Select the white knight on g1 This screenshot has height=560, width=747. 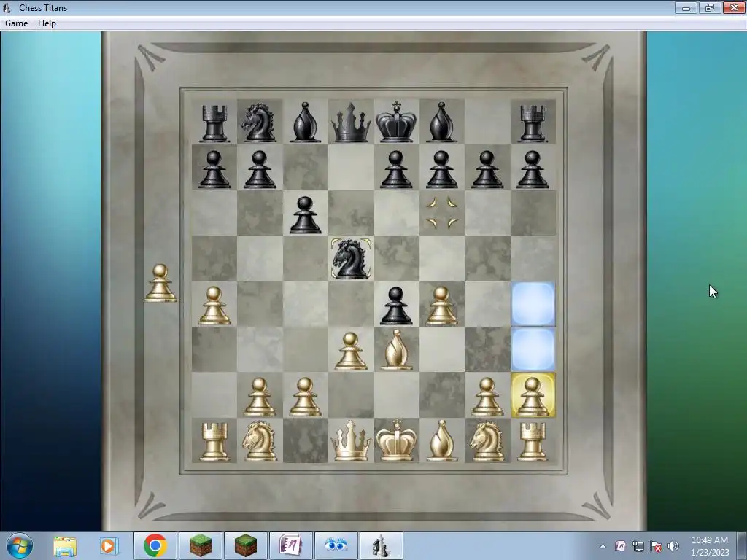point(487,441)
